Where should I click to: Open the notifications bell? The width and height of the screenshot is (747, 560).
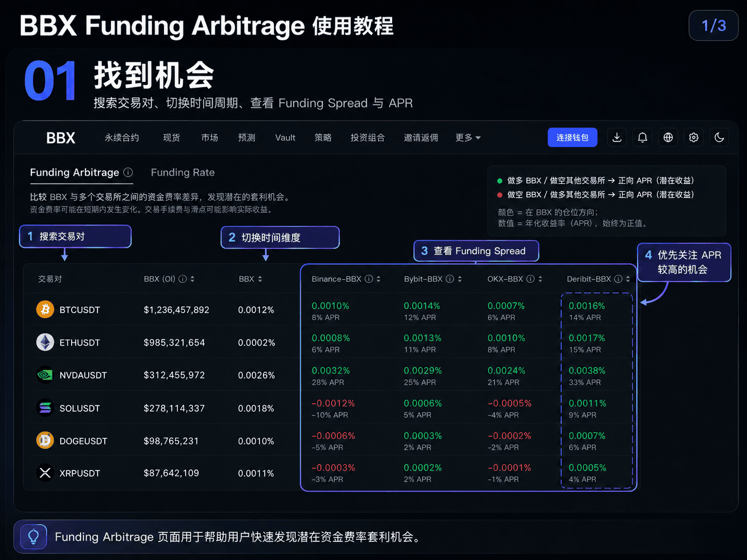(642, 137)
